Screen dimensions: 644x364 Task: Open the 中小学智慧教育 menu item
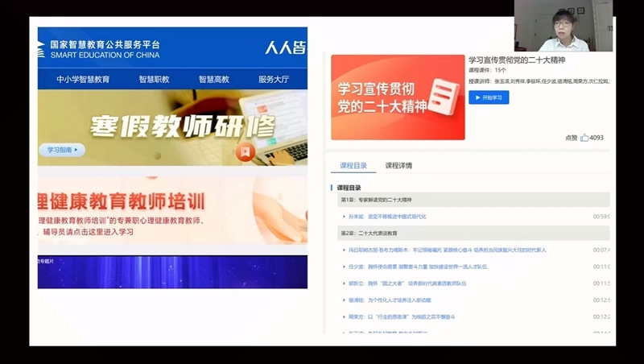[x=83, y=79]
